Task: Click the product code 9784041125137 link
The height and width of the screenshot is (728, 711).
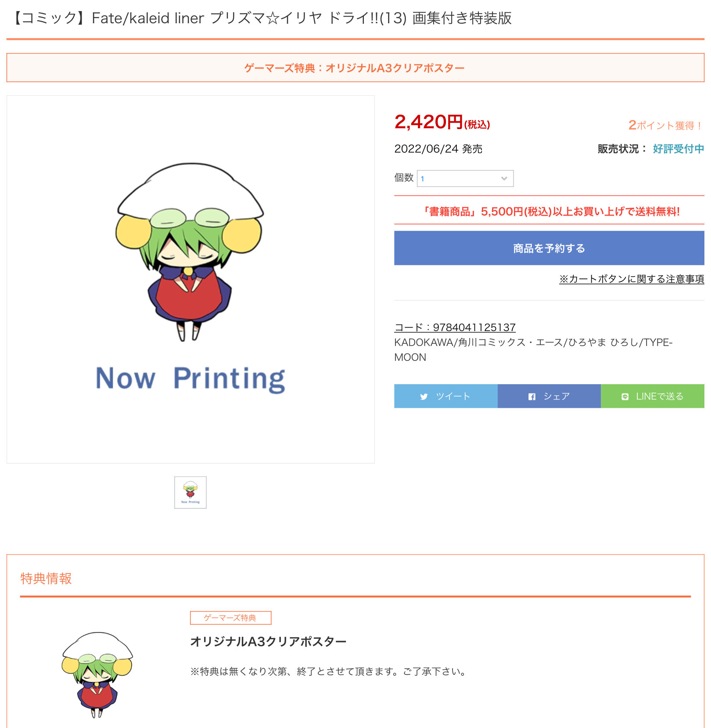Action: pos(455,327)
